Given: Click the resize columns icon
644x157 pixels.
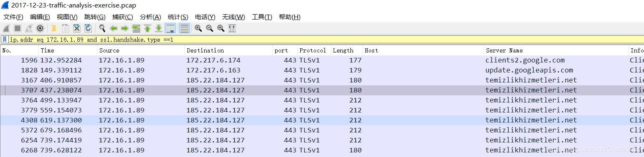Looking at the screenshot, I should (x=232, y=28).
